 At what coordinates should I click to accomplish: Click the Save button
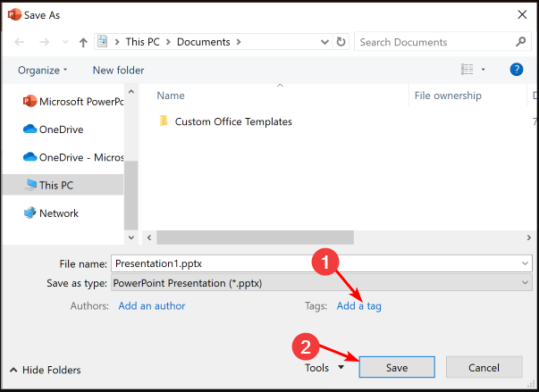click(x=396, y=367)
